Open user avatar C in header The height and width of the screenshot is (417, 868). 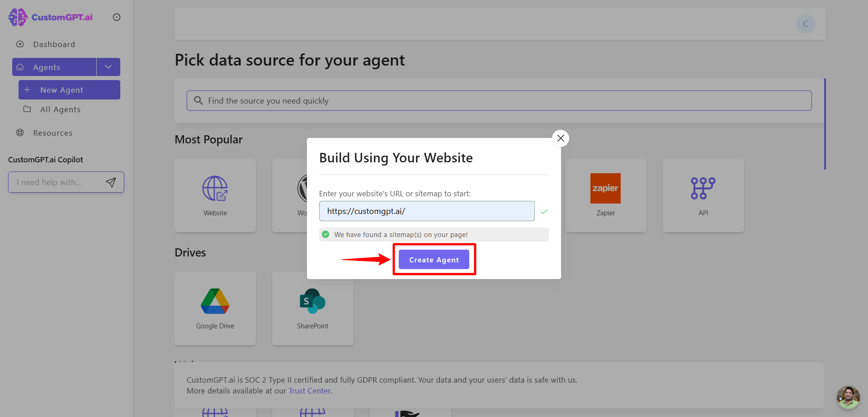tap(806, 24)
